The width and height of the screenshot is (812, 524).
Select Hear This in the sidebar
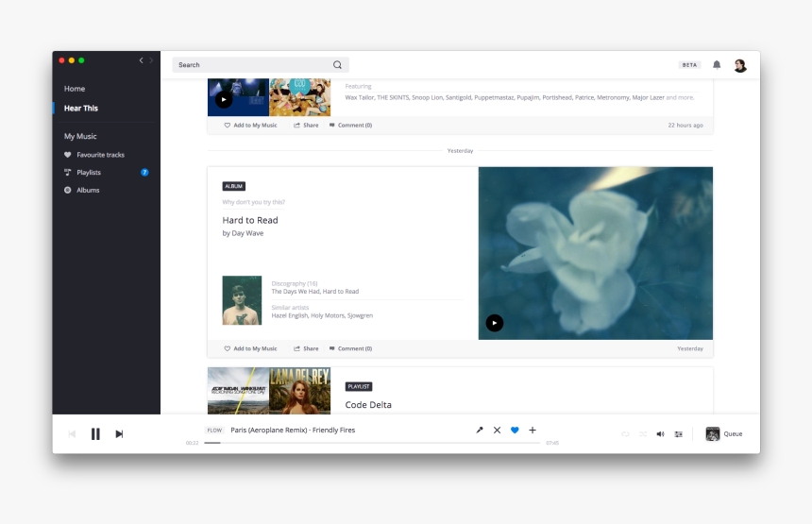coord(81,109)
